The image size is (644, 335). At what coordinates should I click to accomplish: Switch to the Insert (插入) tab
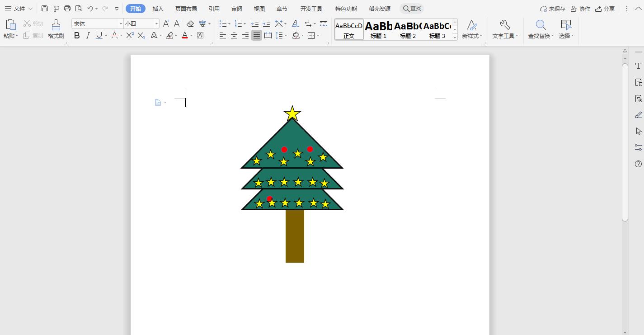point(158,9)
